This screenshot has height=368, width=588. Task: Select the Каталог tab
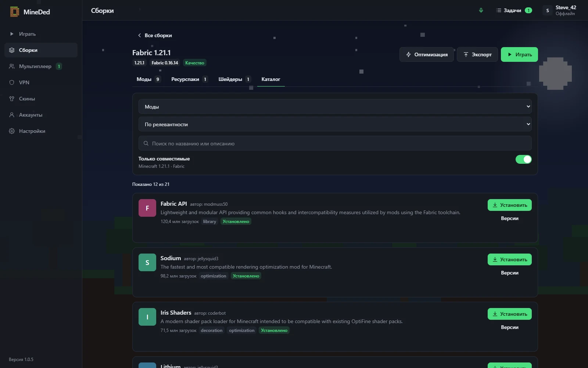(271, 79)
